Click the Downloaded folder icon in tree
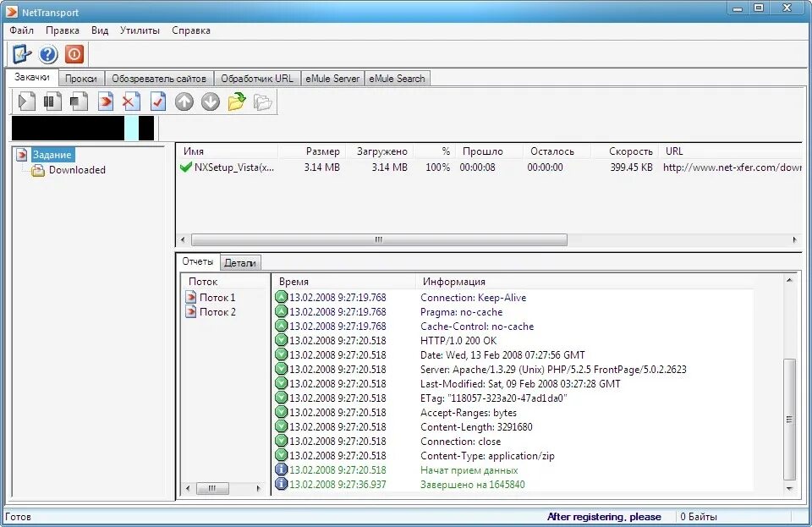Screen dimensions: 812x527 coord(38,170)
